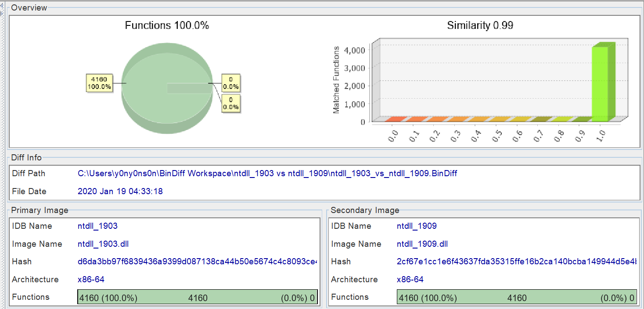This screenshot has height=309, width=644.
Task: Click the "Matched Functions" vertical axis label
Action: coord(336,80)
